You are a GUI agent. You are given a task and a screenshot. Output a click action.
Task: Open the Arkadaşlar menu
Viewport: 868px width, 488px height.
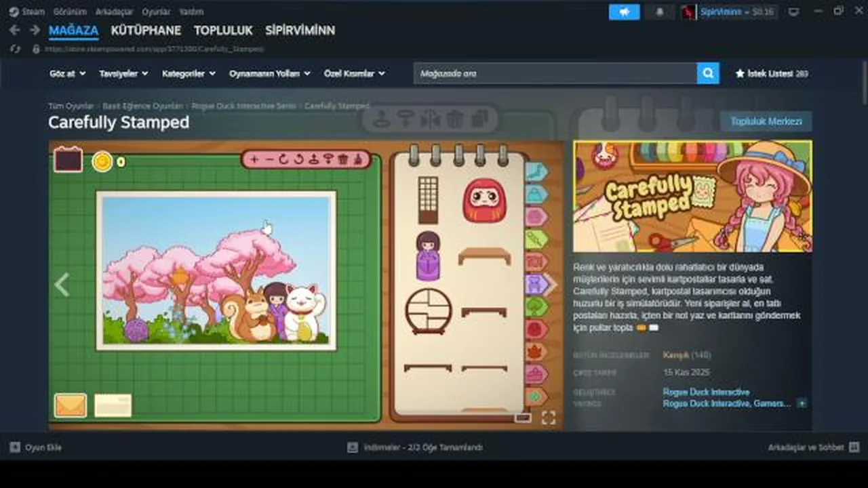[x=114, y=12]
